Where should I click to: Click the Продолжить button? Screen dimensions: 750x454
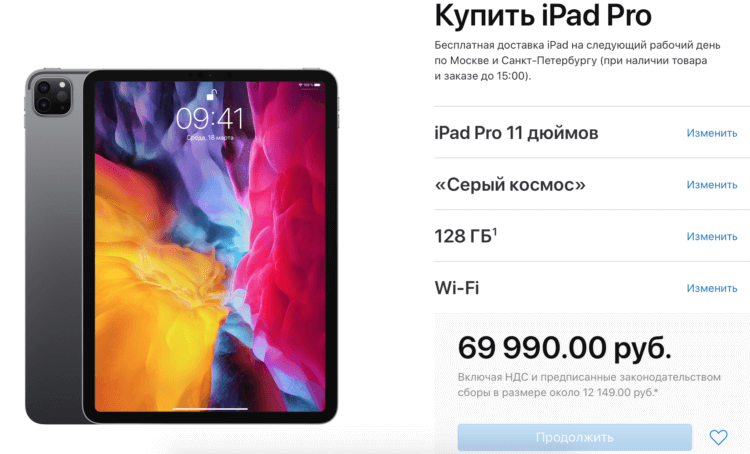574,437
